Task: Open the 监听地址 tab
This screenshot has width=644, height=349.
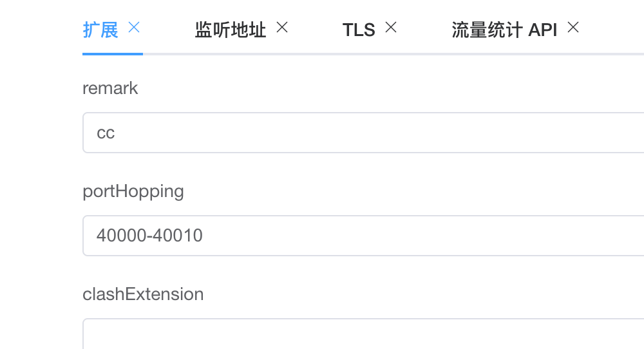Action: (x=231, y=30)
